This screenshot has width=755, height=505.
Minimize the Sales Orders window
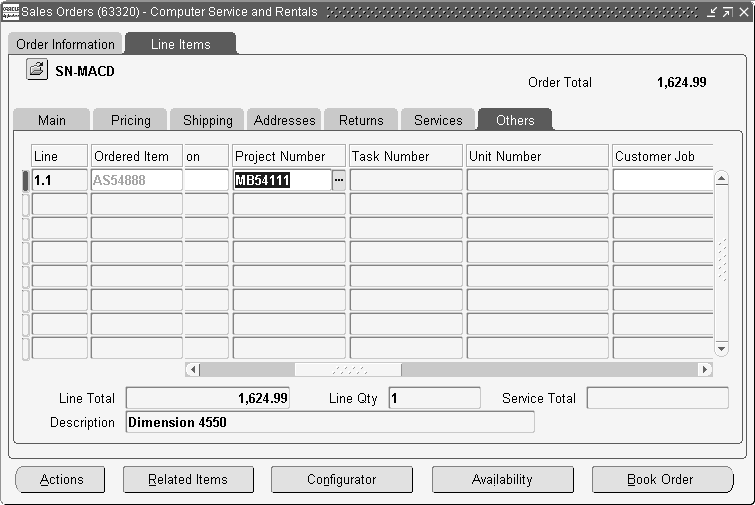712,12
